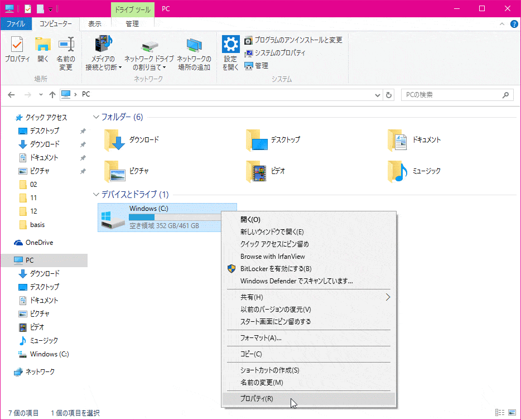Select folder 12 in navigation pane
This screenshot has height=420, width=521.
click(x=28, y=211)
